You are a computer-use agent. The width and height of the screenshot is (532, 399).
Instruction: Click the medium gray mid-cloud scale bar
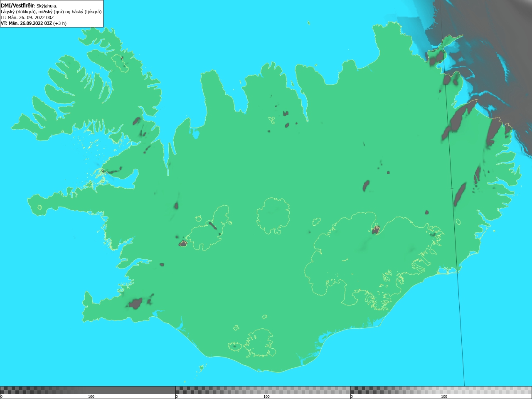(263, 390)
